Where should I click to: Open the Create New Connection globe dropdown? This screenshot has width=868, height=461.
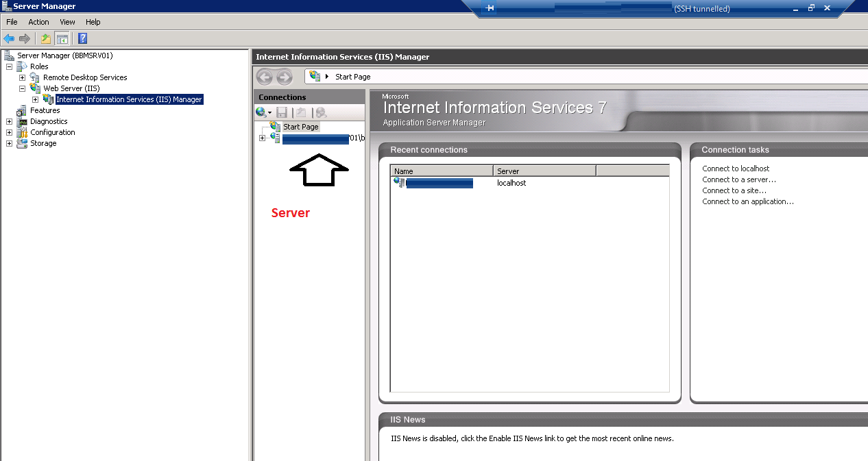click(264, 112)
